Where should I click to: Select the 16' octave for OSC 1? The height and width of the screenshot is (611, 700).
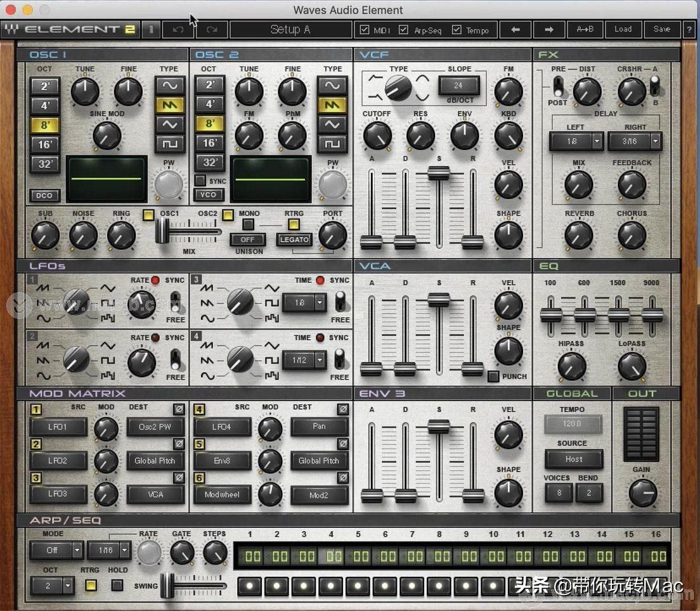(45, 144)
